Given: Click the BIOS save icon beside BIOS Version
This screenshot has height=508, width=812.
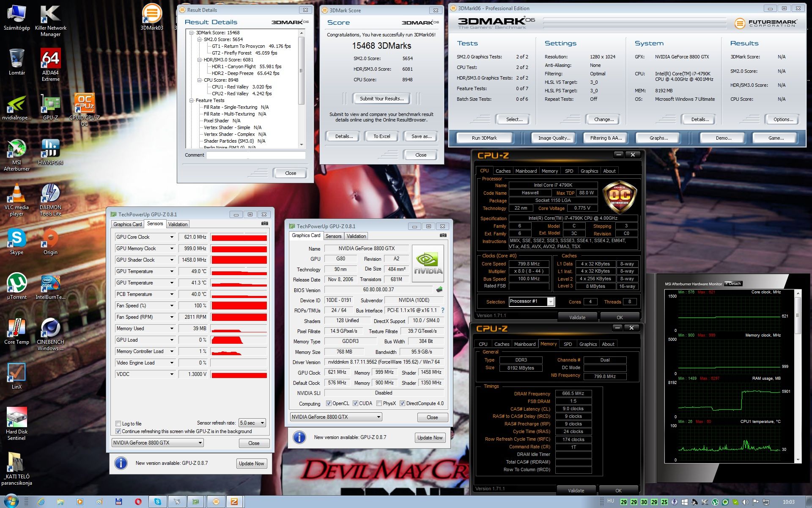Looking at the screenshot, I should [x=439, y=290].
